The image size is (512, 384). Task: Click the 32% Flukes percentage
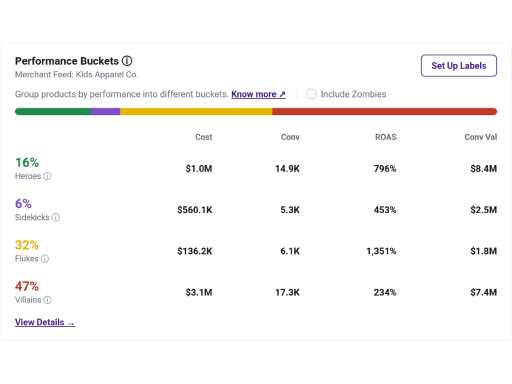pos(27,245)
